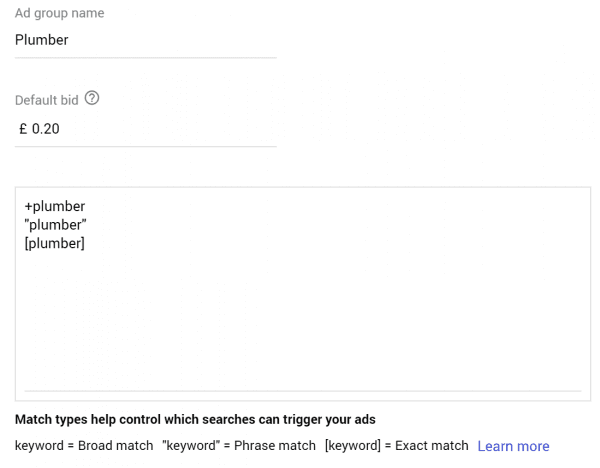Image resolution: width=600 pixels, height=468 pixels.
Task: Click the Ad group name field containing Plumber
Action: (145, 40)
